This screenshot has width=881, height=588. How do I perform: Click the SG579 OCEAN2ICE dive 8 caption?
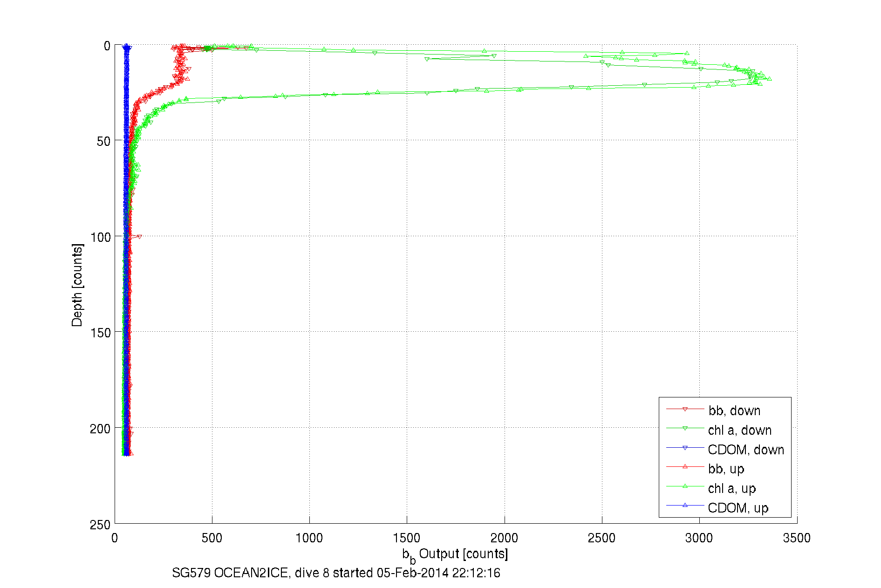coord(336,573)
